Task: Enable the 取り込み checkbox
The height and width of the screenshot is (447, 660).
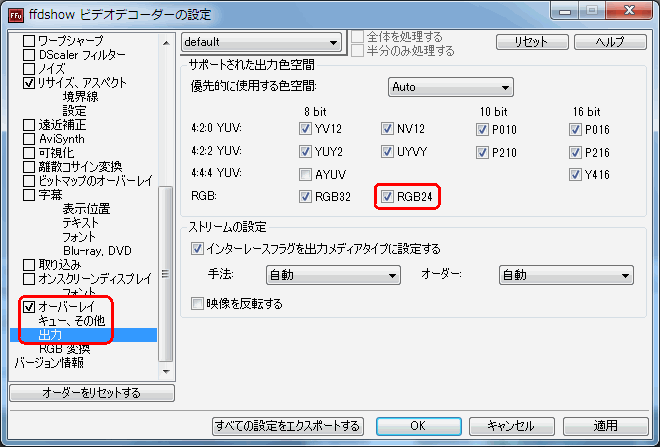Action: [x=29, y=265]
